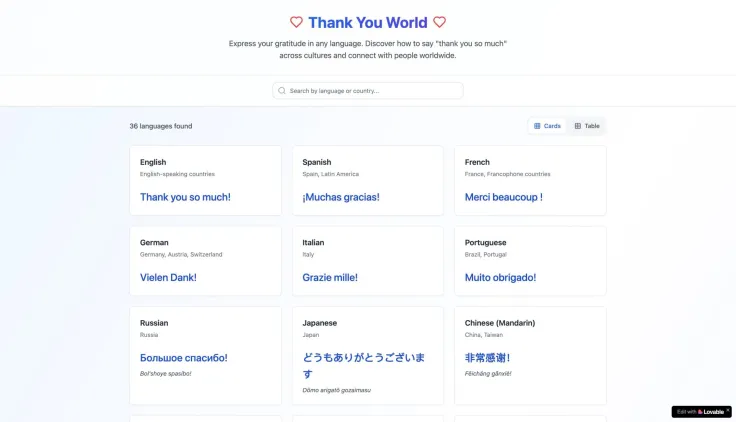736x422 pixels.
Task: Click the page description paragraph
Action: pos(368,49)
